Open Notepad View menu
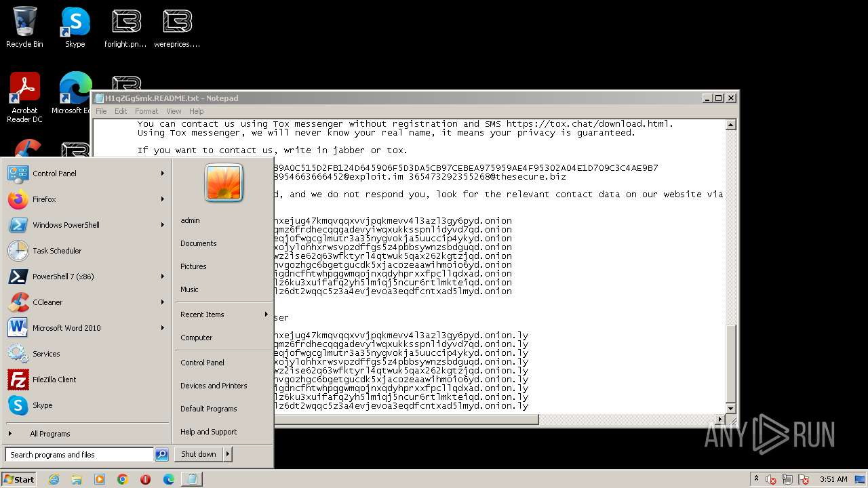The width and height of the screenshot is (868, 488). (x=174, y=111)
